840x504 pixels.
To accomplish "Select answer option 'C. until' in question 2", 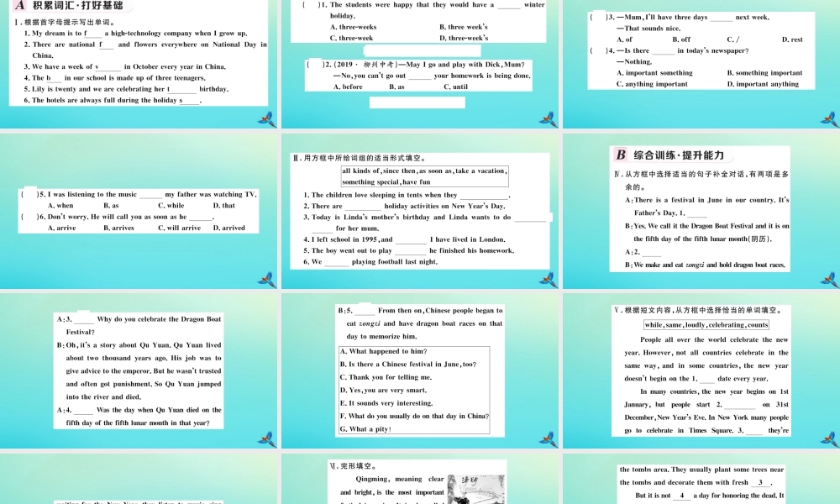I will 455,87.
